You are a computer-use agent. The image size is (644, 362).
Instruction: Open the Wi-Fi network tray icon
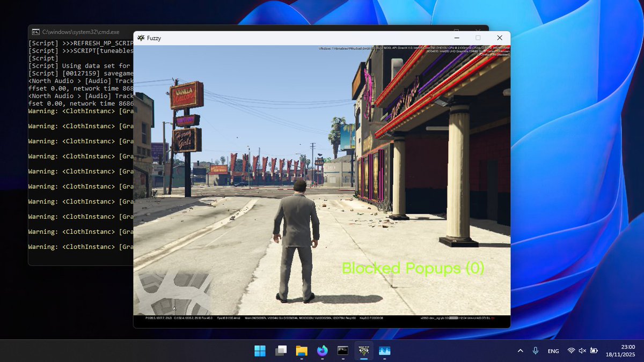click(x=571, y=351)
